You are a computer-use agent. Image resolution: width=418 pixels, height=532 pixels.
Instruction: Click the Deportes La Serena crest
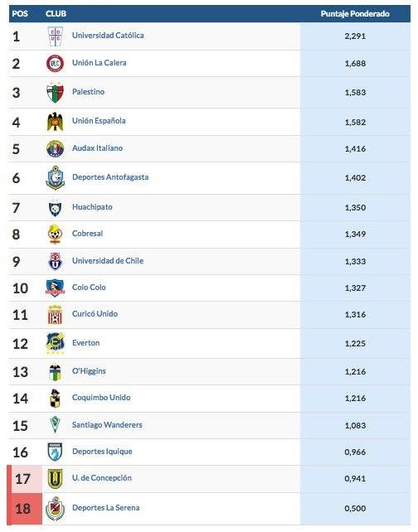(55, 509)
